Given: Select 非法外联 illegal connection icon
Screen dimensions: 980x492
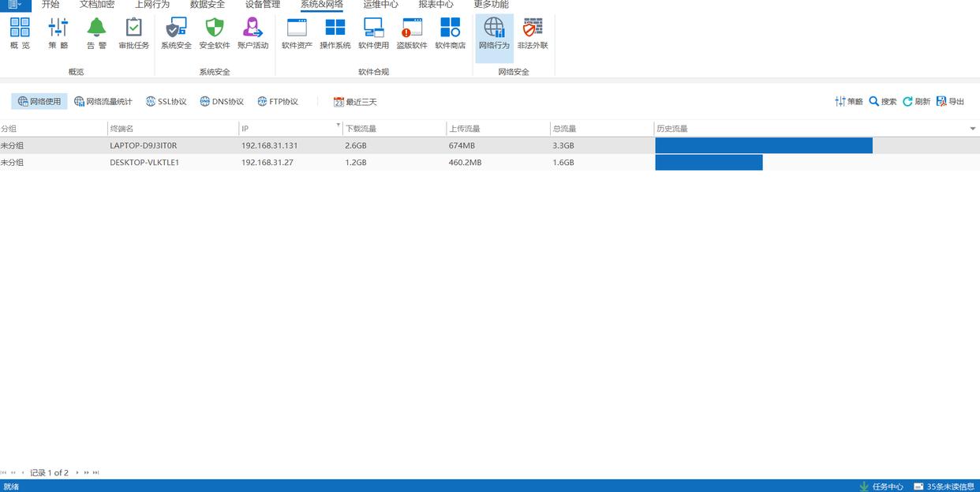Looking at the screenshot, I should [533, 33].
